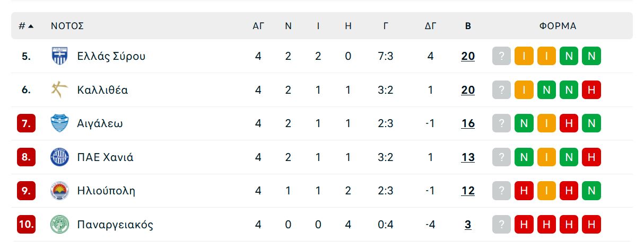644x250 pixels.
Task: Sort standings by the ΔΓ column header
Action: pyautogui.click(x=430, y=26)
